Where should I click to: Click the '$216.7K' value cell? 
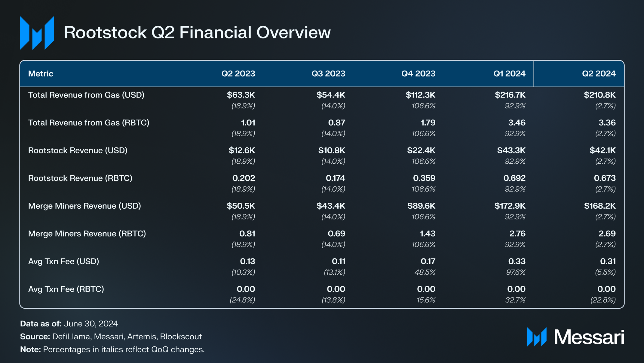tap(510, 95)
